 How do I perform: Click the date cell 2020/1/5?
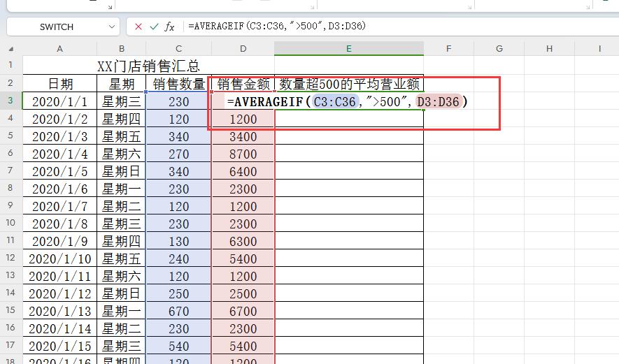tap(60, 171)
